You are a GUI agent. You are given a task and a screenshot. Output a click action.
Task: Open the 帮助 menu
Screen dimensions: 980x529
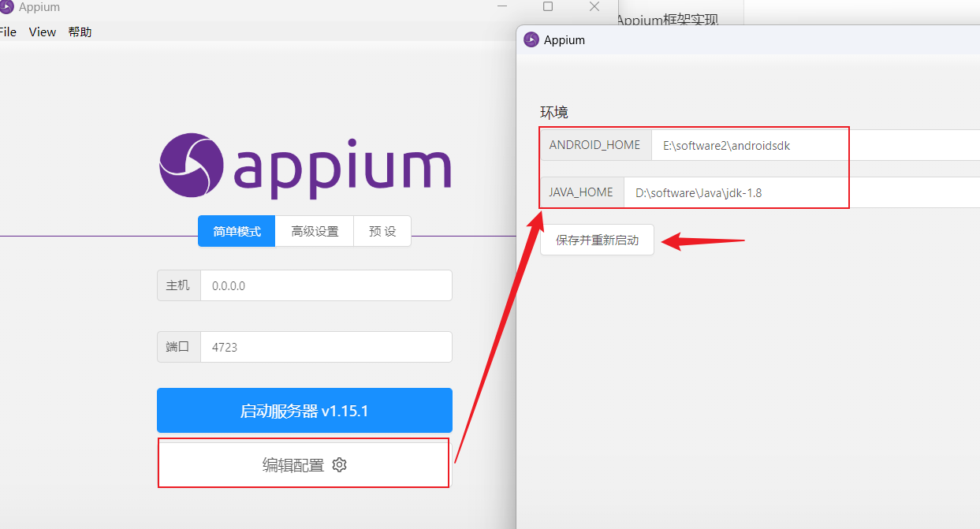[80, 32]
